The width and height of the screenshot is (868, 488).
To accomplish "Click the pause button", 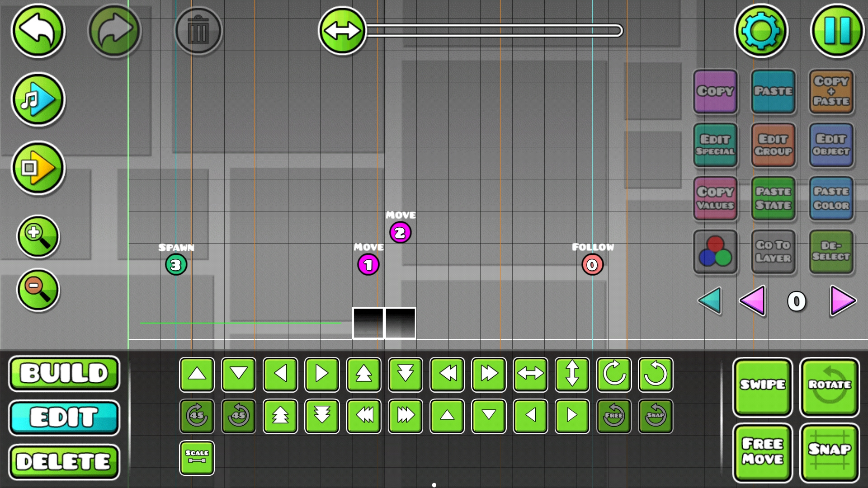I will coord(837,31).
